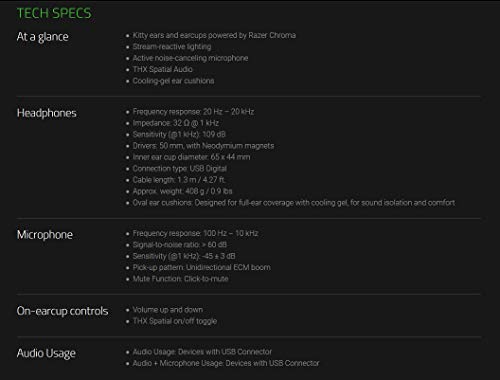
Task: Click Pick-up pattern Unidirectional ECM boom
Action: (202, 267)
